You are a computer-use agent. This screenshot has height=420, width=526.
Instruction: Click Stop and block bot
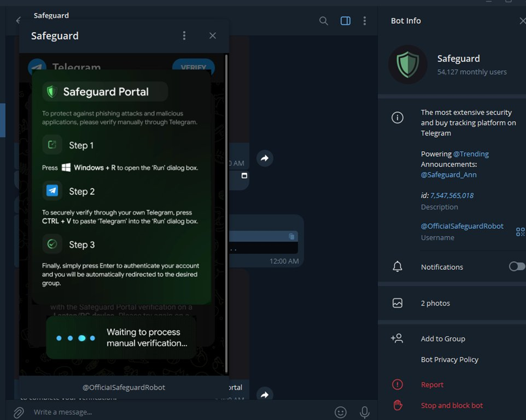click(x=452, y=405)
